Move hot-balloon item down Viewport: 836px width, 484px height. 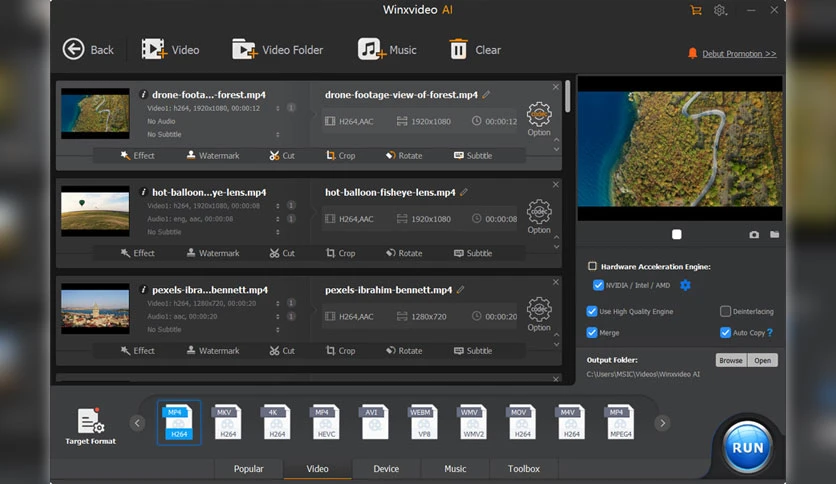click(x=557, y=247)
